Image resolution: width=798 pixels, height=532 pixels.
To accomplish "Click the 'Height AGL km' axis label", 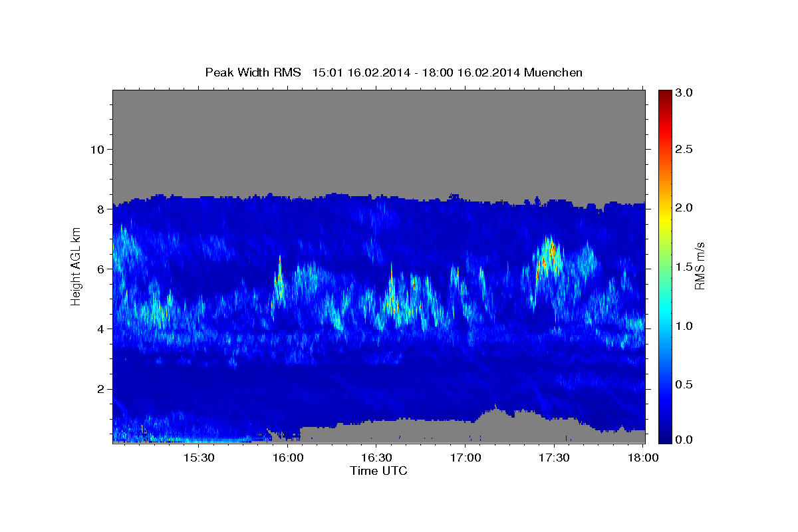I will (76, 266).
